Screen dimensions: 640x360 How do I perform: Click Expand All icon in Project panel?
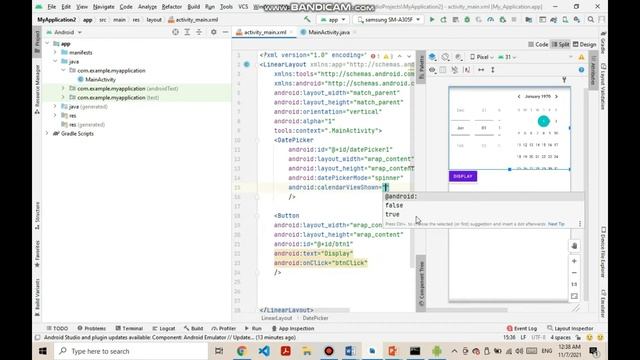(x=187, y=32)
